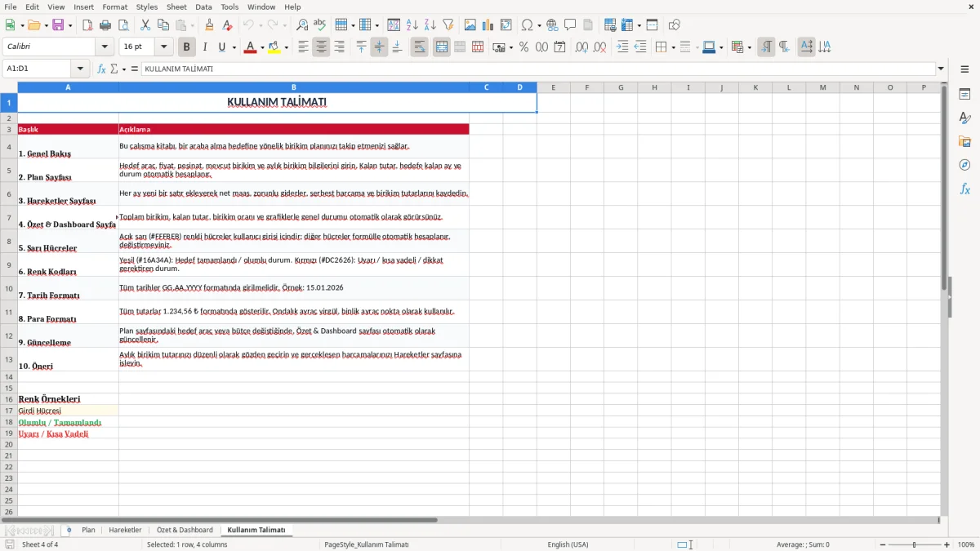Viewport: 980px width, 551px height.
Task: Toggle bold formatting
Action: pyautogui.click(x=187, y=47)
